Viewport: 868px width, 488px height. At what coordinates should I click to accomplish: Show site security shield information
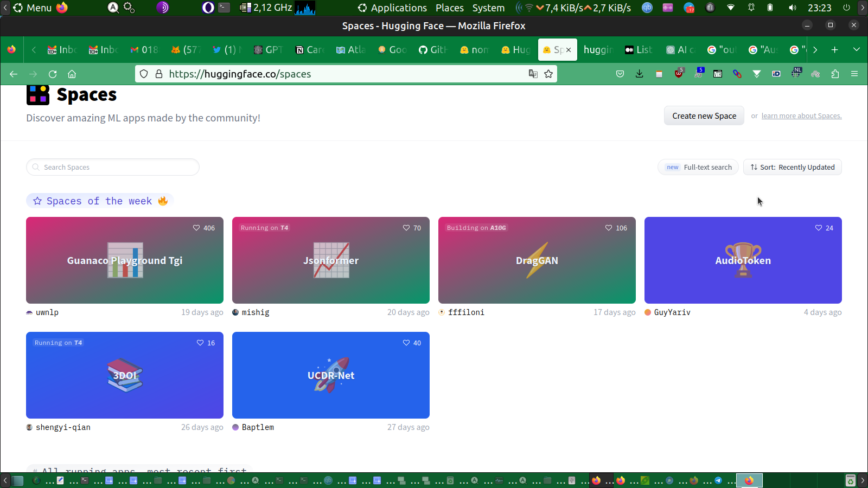144,74
